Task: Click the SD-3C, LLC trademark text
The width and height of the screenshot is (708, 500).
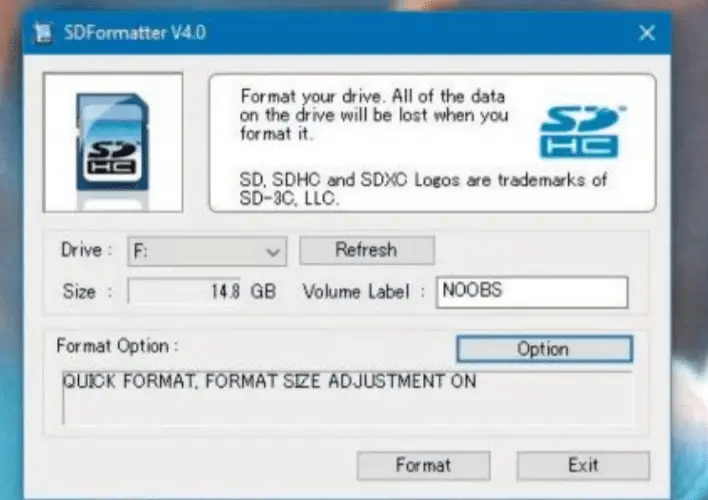Action: [x=423, y=189]
